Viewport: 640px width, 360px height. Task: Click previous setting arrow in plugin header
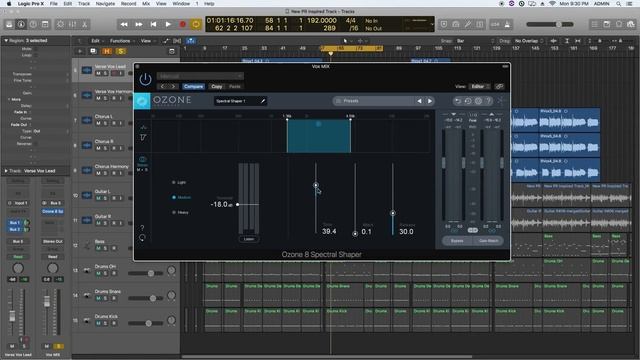coord(163,87)
